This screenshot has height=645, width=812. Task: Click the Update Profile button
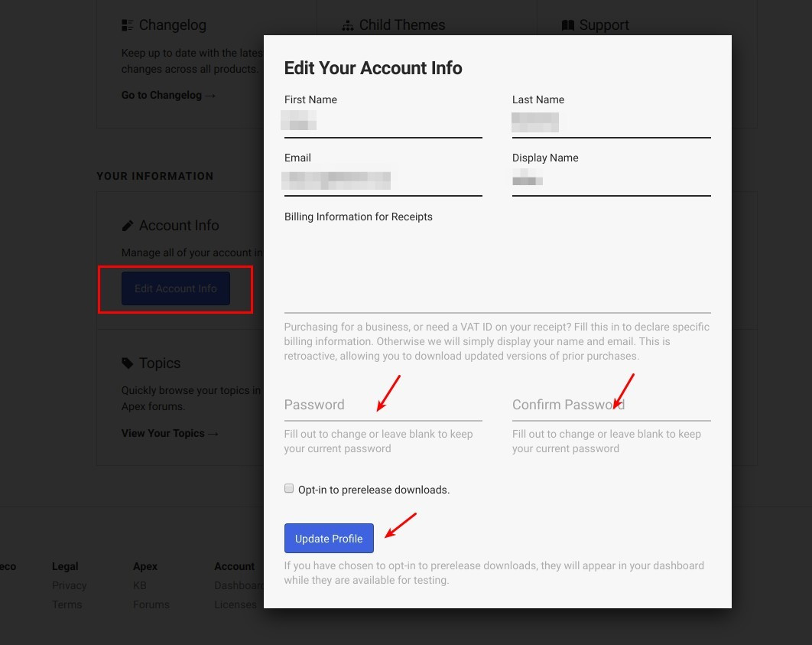coord(329,539)
